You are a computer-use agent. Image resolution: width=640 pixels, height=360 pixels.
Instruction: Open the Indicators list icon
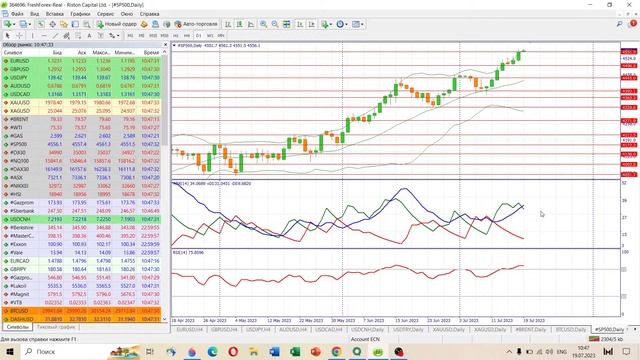click(325, 24)
